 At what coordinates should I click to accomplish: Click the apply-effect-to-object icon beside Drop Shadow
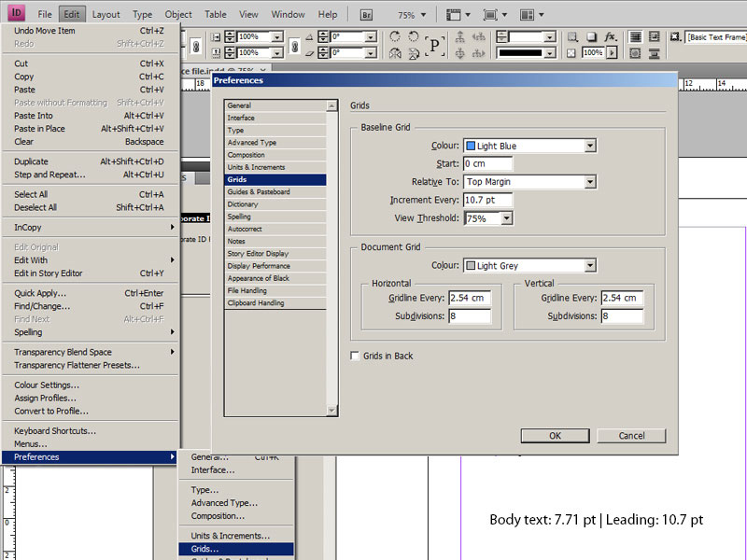coord(572,36)
